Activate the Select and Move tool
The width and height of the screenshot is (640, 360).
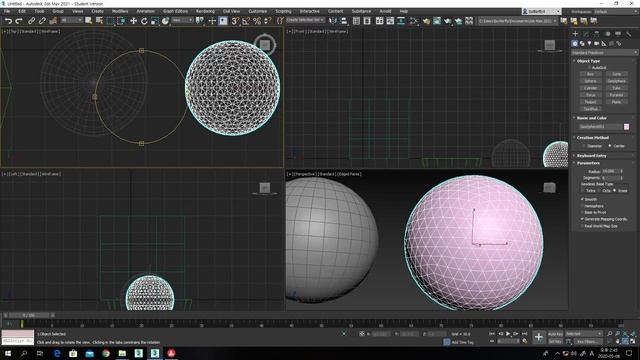tap(133, 20)
